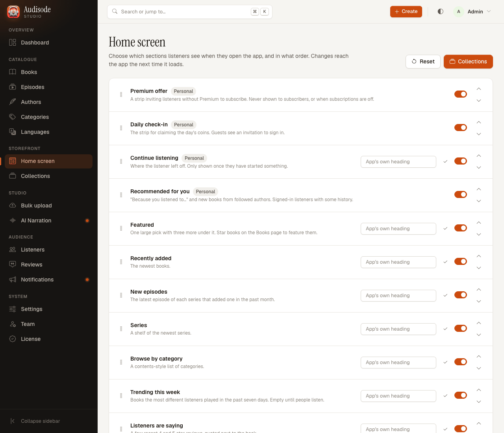Click drag handle for Series row
Screen dimensions: 504x433
pos(121,329)
